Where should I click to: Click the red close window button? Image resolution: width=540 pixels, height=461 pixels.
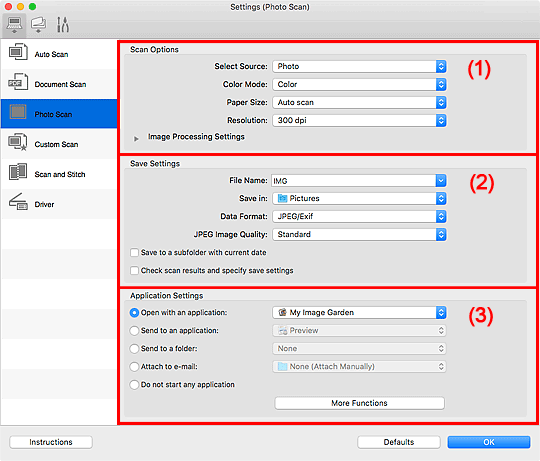click(x=9, y=7)
